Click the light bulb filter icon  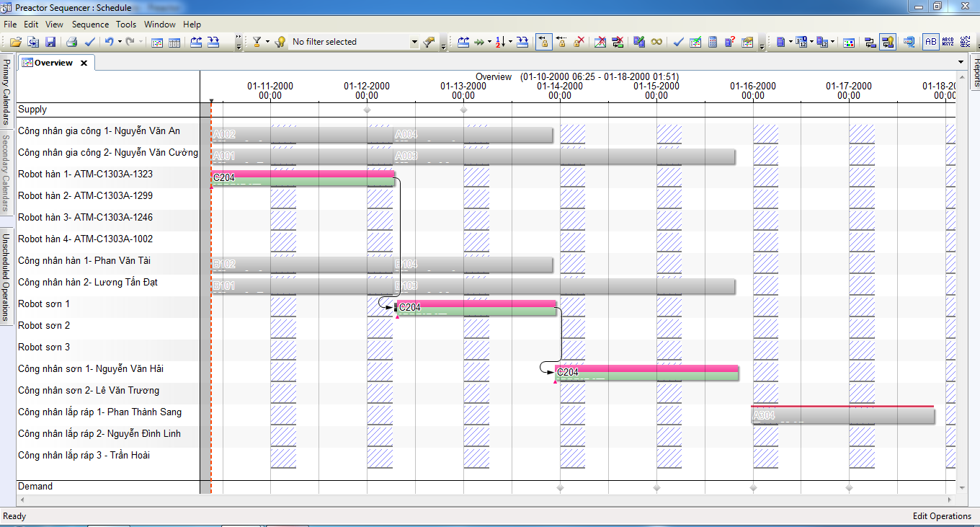click(280, 43)
